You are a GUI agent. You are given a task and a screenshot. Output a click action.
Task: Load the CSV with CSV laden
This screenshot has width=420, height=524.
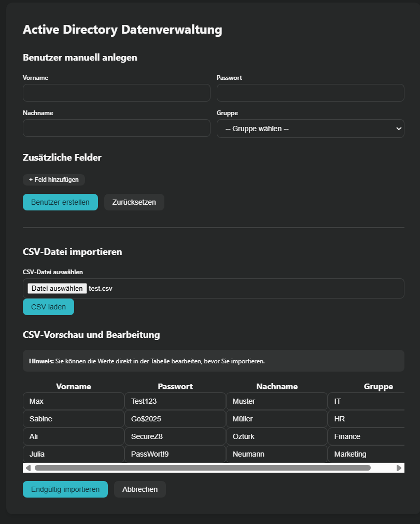(x=48, y=307)
